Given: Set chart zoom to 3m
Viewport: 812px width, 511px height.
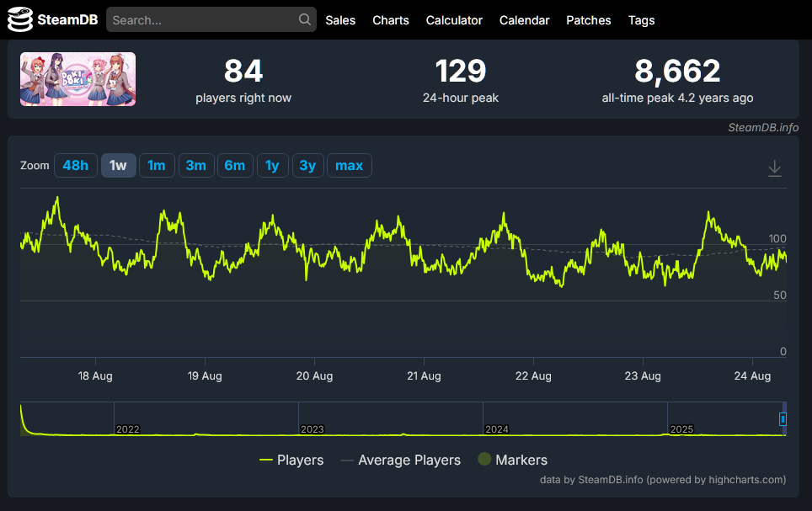Looking at the screenshot, I should pos(196,166).
